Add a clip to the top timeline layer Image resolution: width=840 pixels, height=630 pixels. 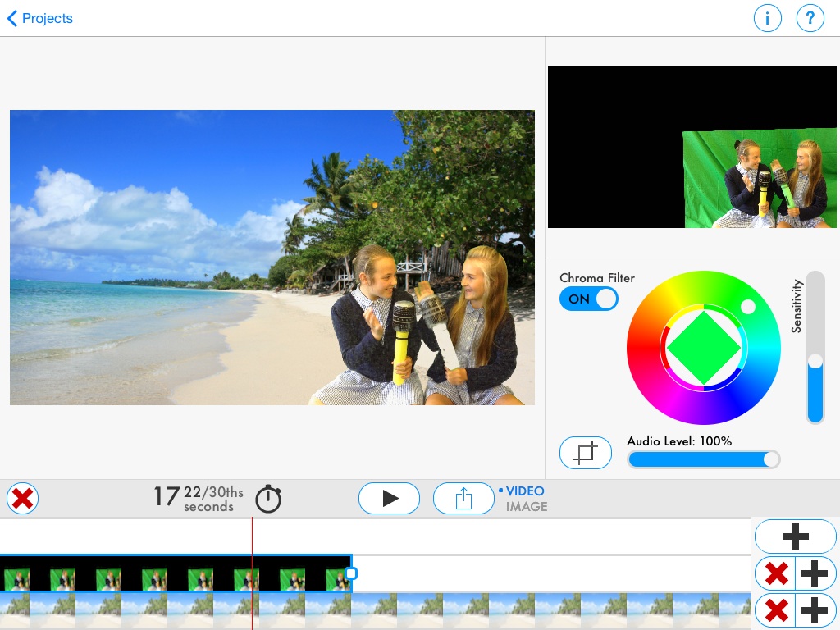(x=795, y=536)
